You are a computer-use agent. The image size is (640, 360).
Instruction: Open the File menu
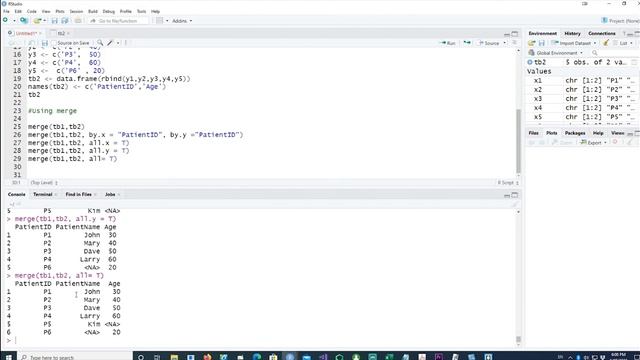[x=6, y=11]
